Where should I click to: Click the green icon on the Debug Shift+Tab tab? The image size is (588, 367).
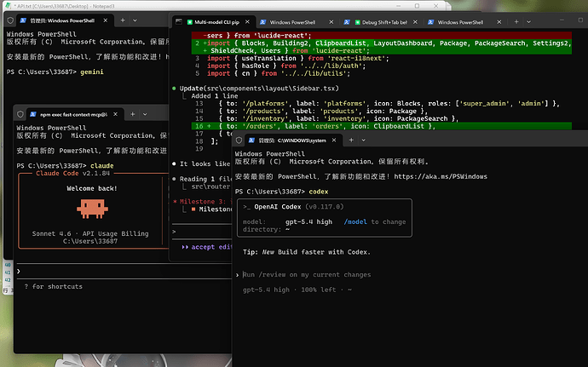357,22
